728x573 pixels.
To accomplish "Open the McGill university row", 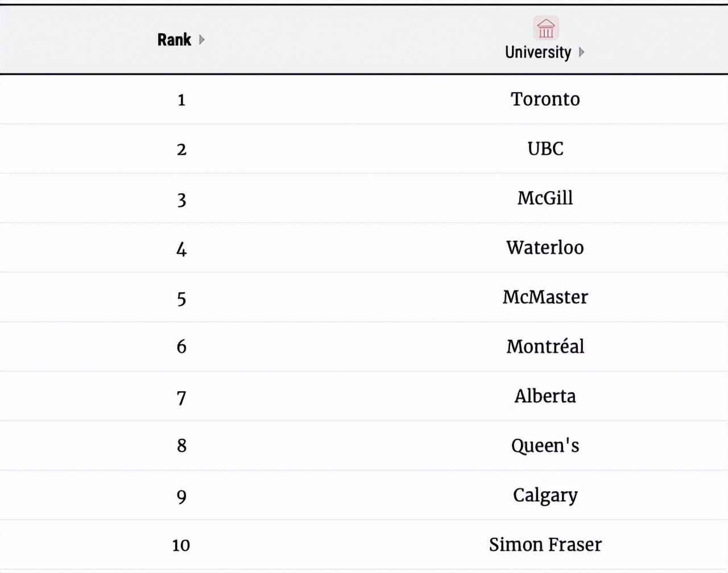I will pyautogui.click(x=545, y=198).
